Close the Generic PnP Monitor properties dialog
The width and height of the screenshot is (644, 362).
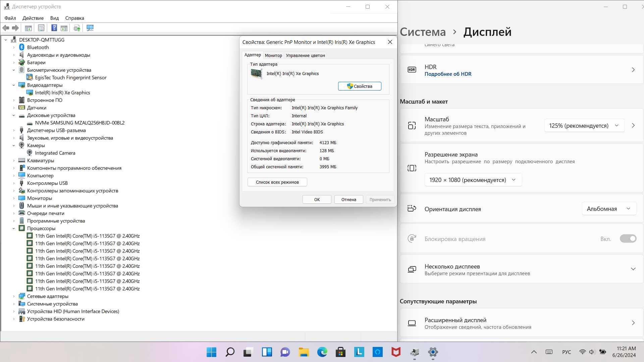pos(390,42)
